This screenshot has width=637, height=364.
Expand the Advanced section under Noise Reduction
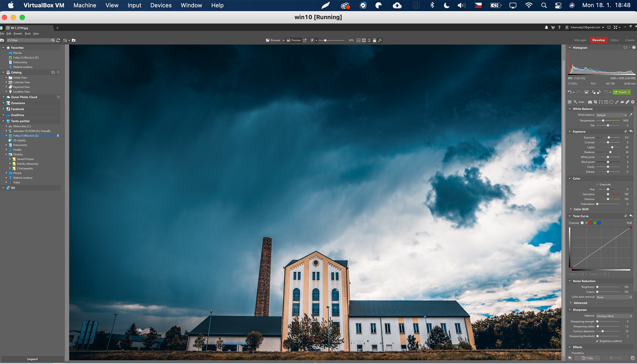(x=580, y=303)
